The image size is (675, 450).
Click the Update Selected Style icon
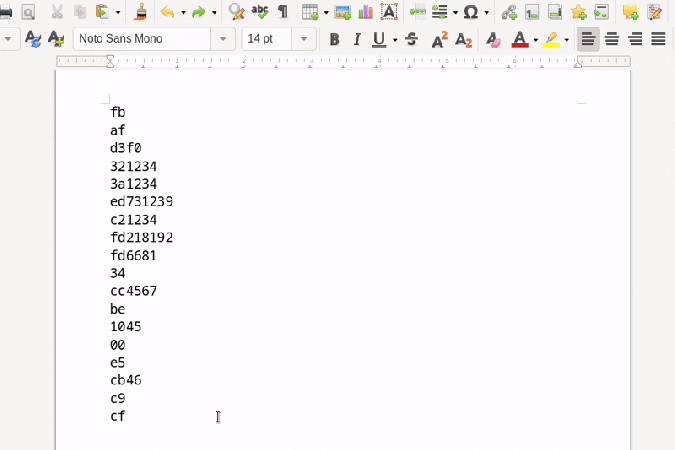33,39
